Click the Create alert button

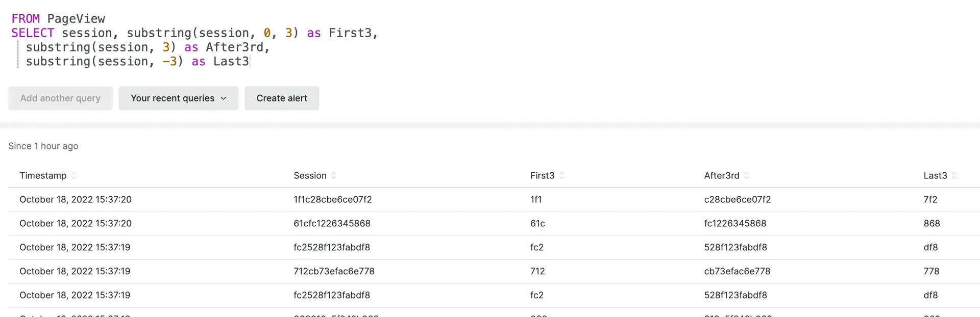click(x=282, y=98)
